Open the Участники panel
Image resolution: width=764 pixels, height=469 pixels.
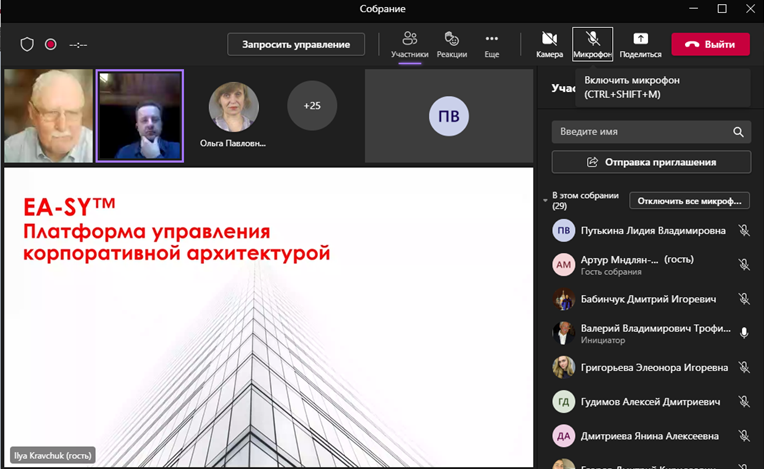click(x=409, y=45)
